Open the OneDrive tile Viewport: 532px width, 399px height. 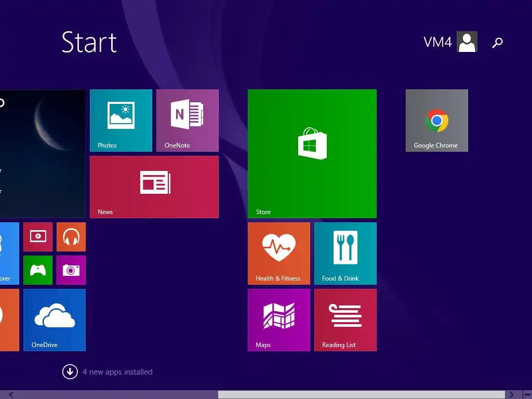pyautogui.click(x=54, y=320)
